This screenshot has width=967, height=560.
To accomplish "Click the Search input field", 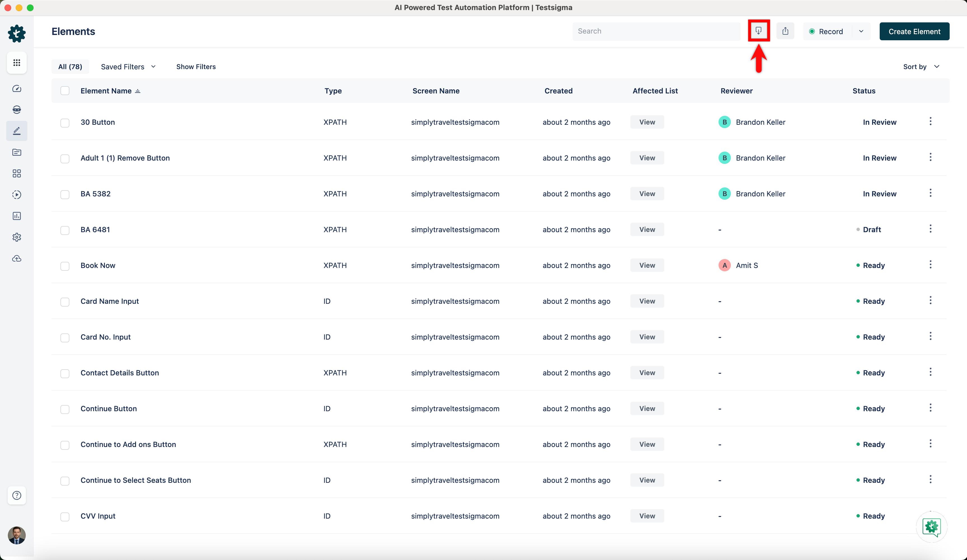I will (x=656, y=31).
